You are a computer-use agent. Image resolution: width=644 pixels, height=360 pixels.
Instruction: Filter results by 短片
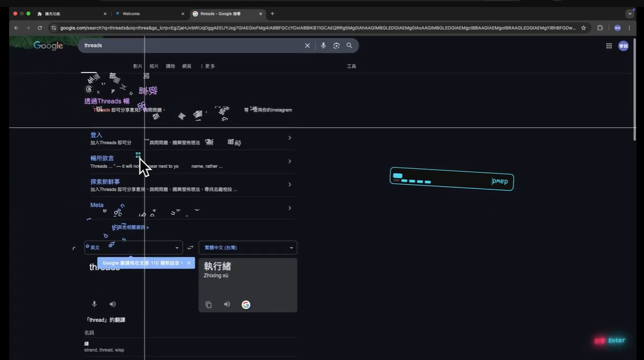click(x=154, y=66)
